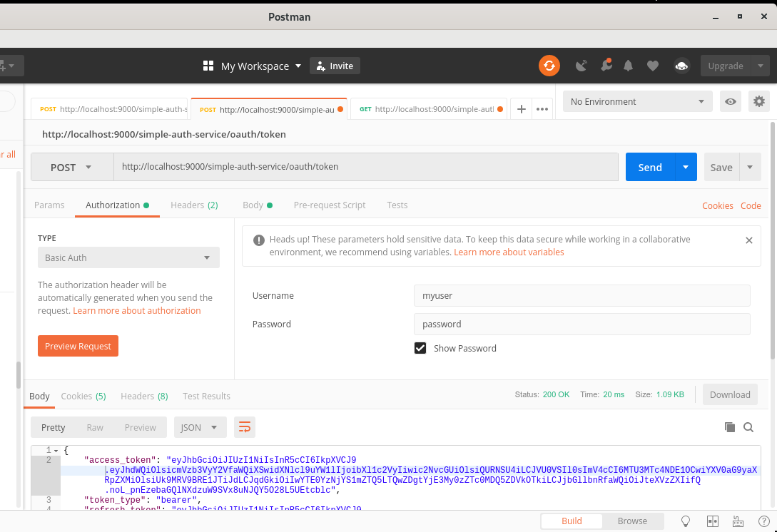Image resolution: width=777 pixels, height=532 pixels.
Task: Open the notifications bell
Action: point(628,66)
